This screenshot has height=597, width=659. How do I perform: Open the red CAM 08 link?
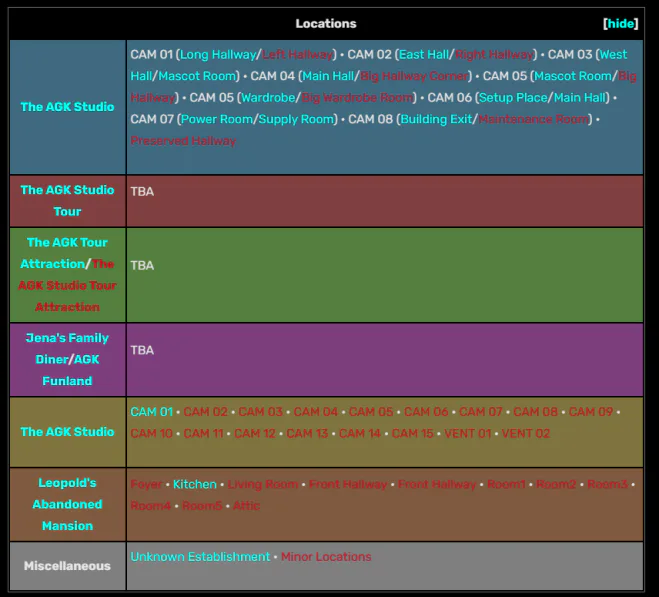[x=535, y=412]
